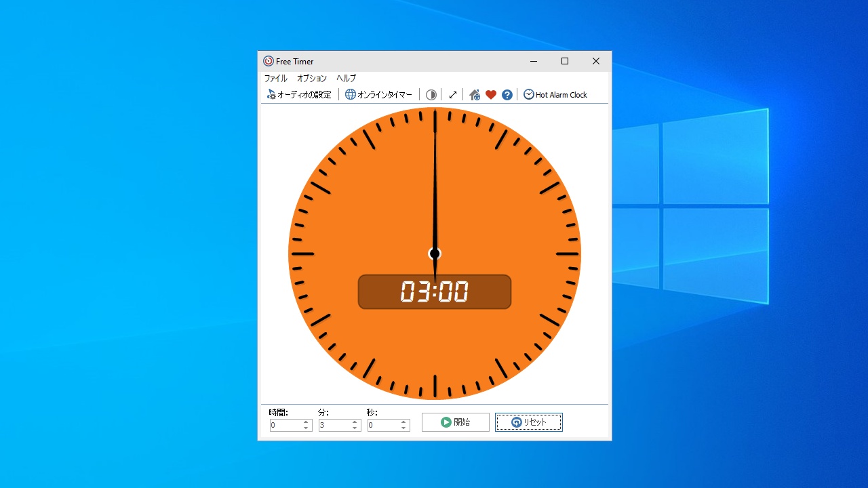
Task: Click the diagonal-arrow fullscreen icon
Action: pyautogui.click(x=453, y=95)
